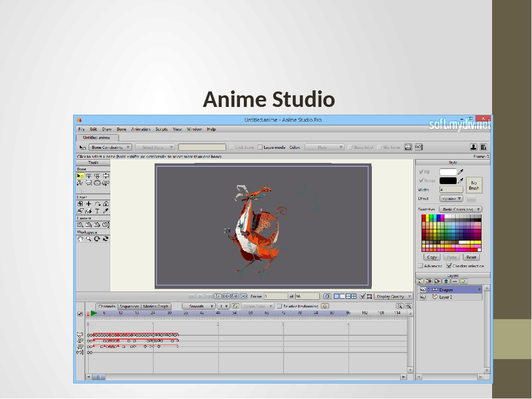Select the Text 'T' layer tool
The image size is (532, 399).
98,211
